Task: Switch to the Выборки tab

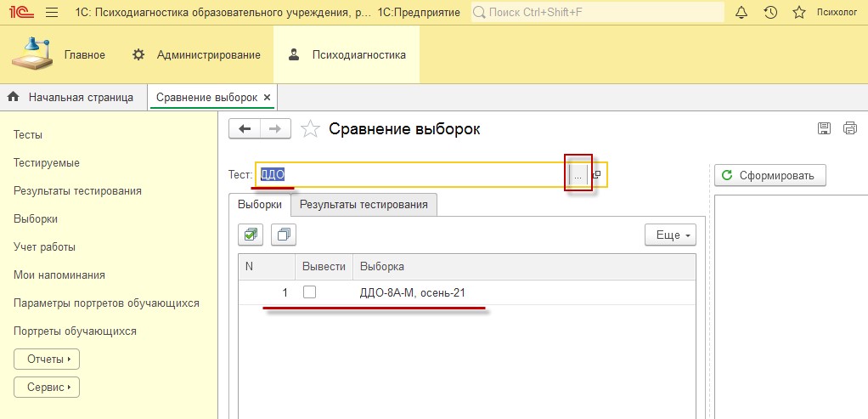Action: [x=260, y=204]
